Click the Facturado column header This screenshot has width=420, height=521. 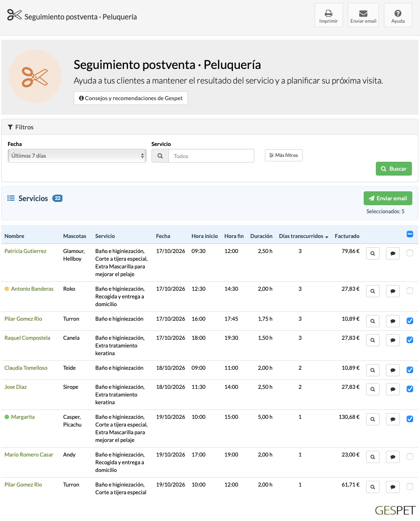tap(347, 236)
